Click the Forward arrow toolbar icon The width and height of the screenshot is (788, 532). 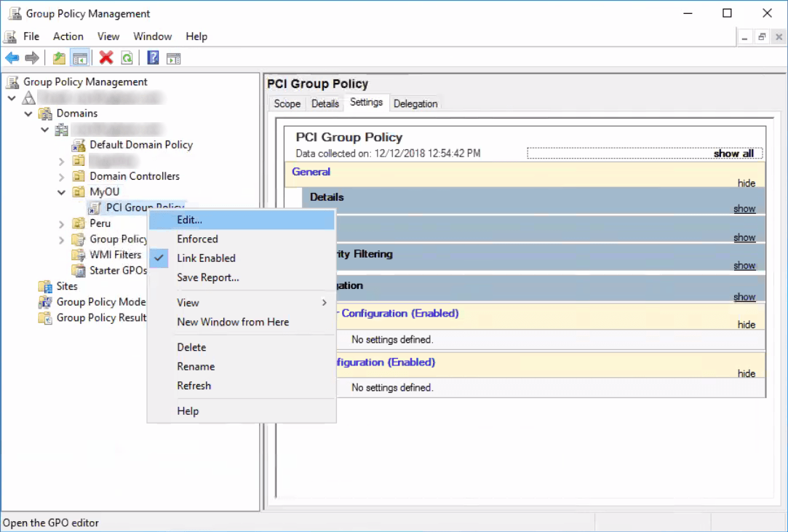click(x=32, y=58)
